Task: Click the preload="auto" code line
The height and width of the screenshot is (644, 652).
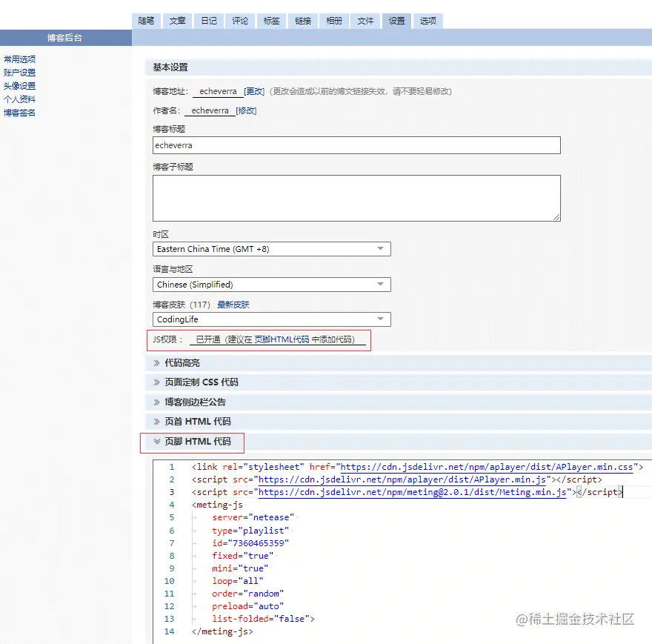Action: (x=247, y=606)
